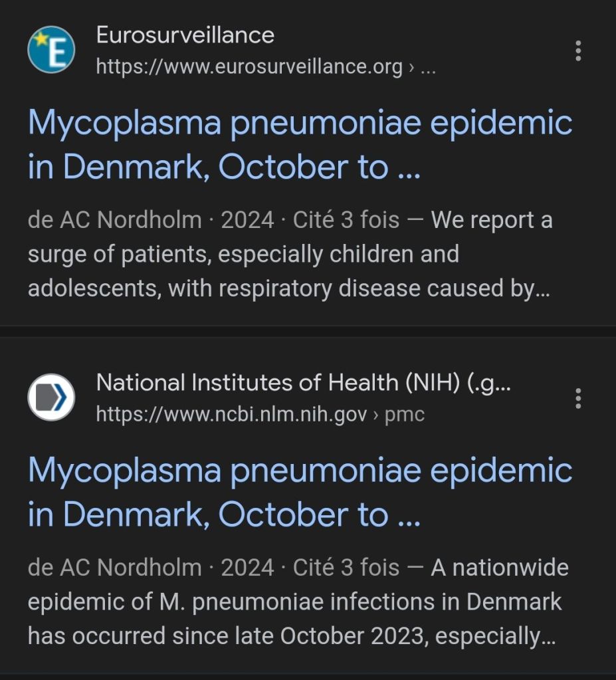Click "October 2023" in the NIH snippet
616x680 pixels.
[x=353, y=636]
